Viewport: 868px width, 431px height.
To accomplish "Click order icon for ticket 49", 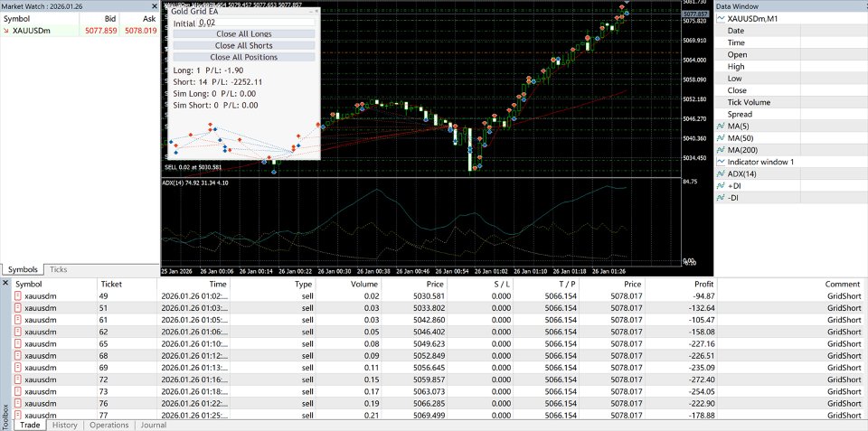I will coord(18,296).
